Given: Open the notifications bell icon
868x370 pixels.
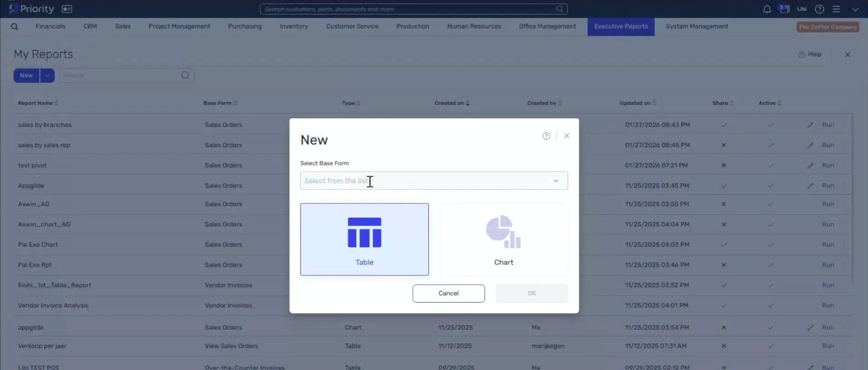Looking at the screenshot, I should [766, 9].
